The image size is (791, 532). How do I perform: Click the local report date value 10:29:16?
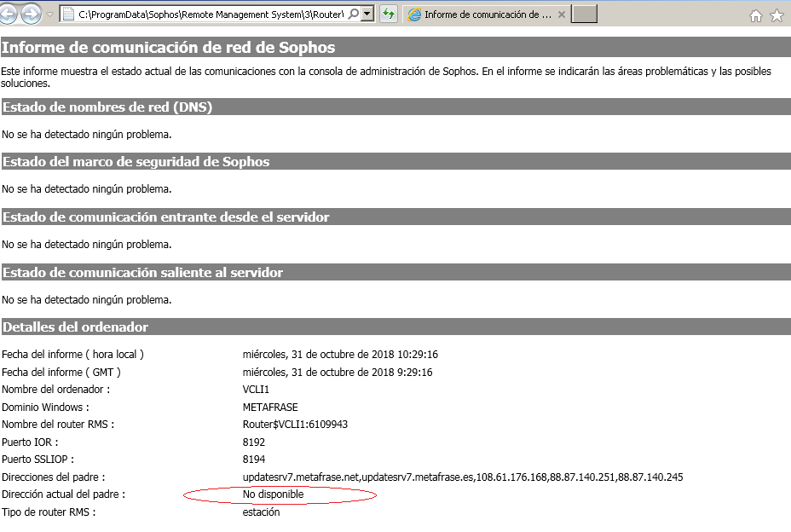340,355
